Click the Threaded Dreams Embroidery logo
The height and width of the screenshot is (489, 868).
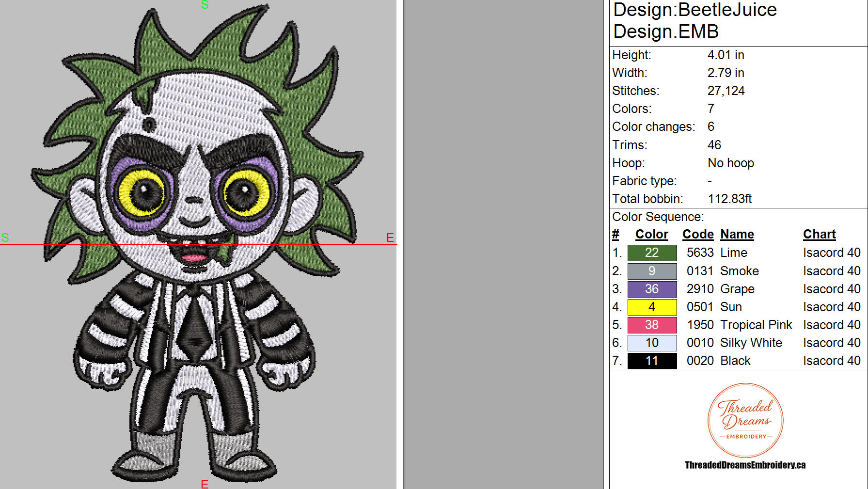coord(745,420)
